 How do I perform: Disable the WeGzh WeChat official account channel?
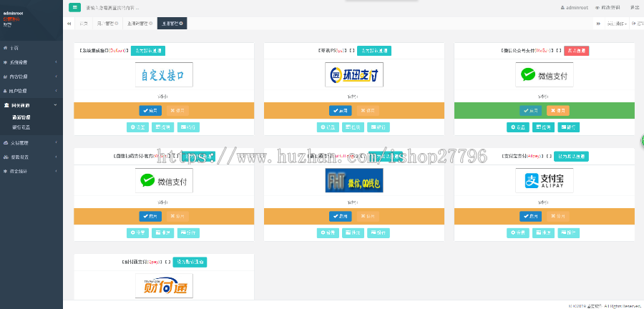[x=557, y=110]
